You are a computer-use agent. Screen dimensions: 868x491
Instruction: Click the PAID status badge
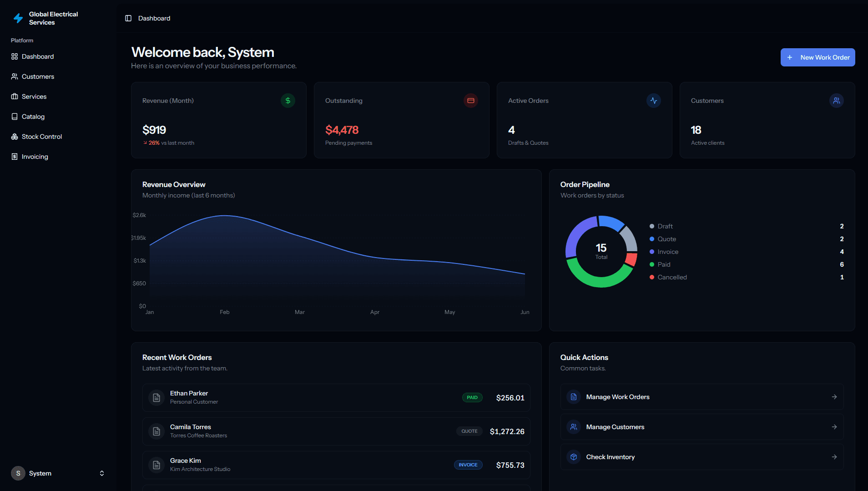coord(472,397)
